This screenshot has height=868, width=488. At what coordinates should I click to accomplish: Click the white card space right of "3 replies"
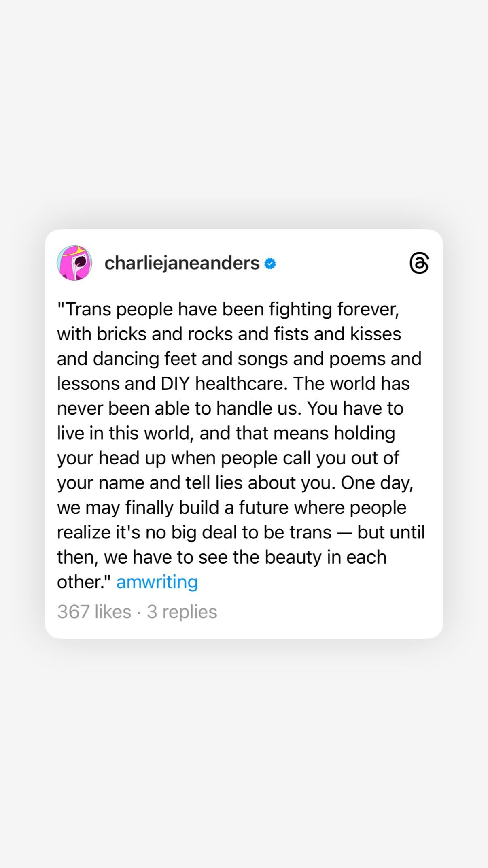324,611
